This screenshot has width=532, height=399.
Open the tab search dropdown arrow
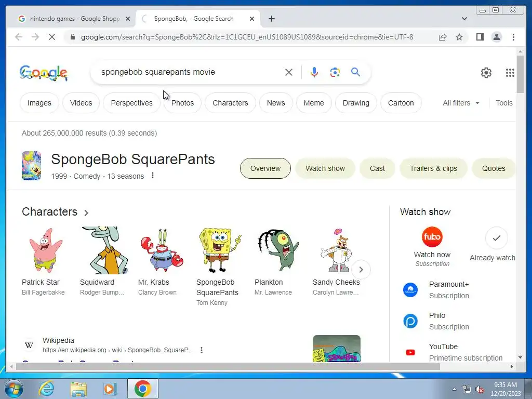(464, 19)
